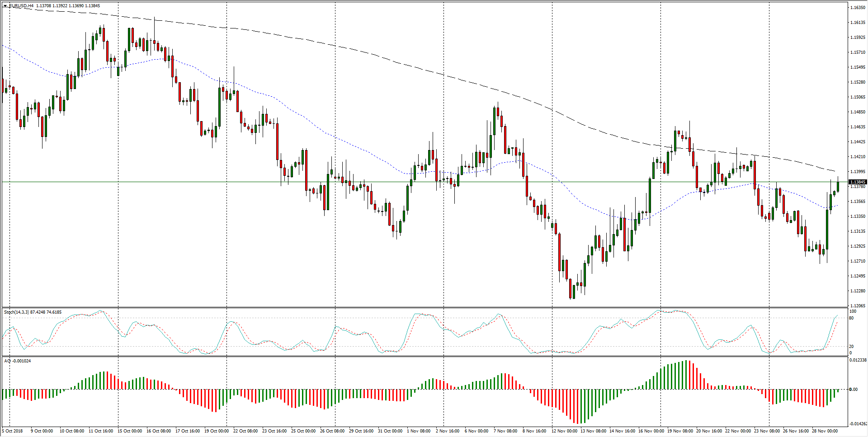The width and height of the screenshot is (868, 437).
Task: Click the EURUSD,H4 chart title label
Action: point(21,6)
